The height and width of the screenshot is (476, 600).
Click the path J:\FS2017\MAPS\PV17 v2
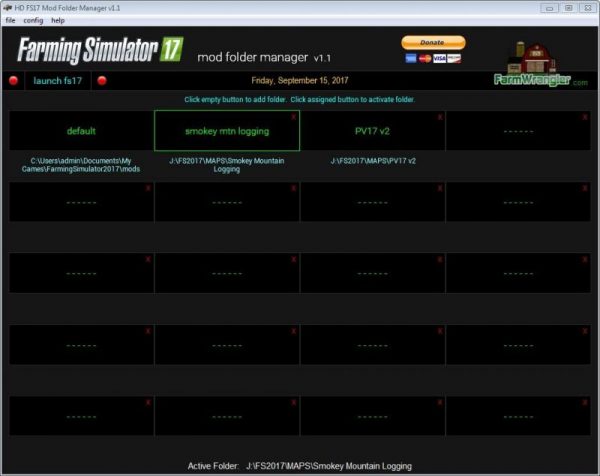tap(373, 161)
